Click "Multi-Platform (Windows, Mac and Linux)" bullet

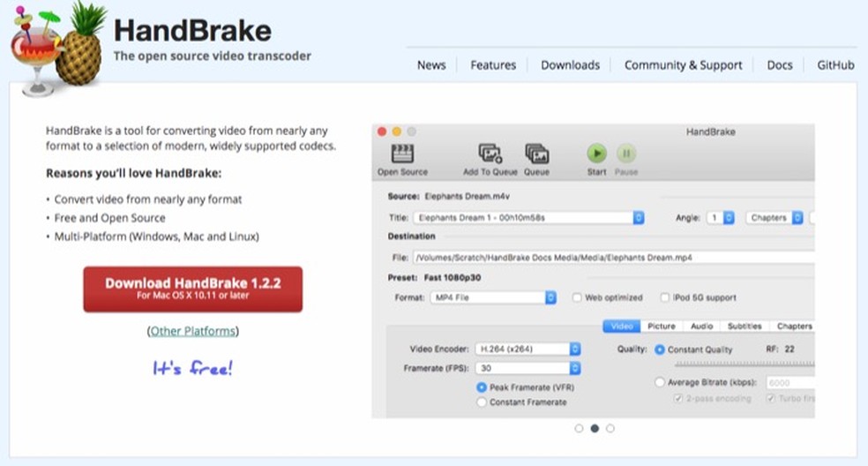pyautogui.click(x=156, y=237)
